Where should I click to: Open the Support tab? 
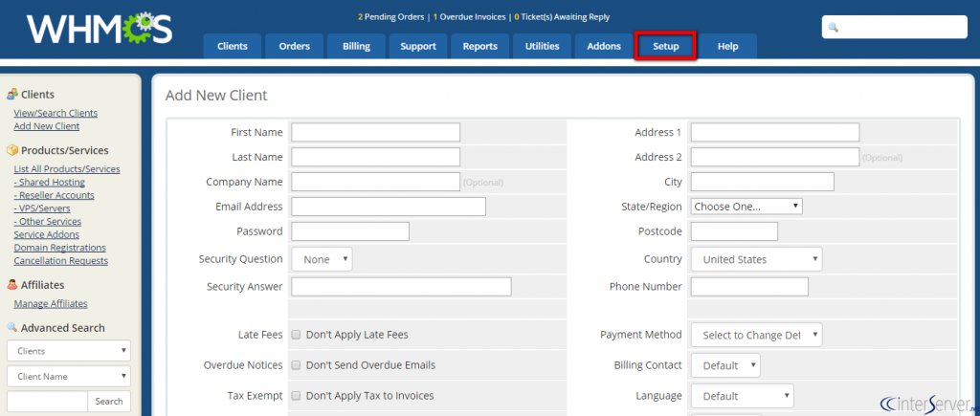pyautogui.click(x=418, y=46)
